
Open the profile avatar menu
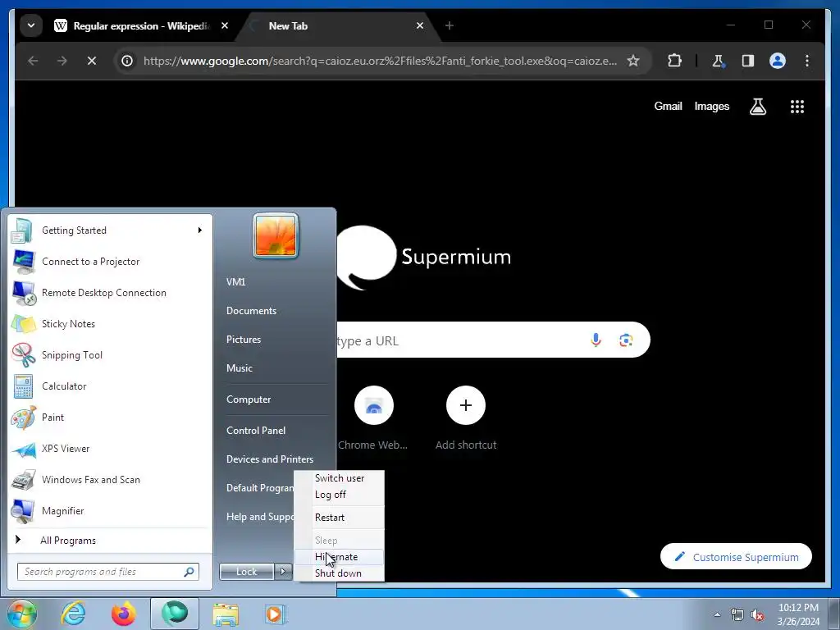point(778,61)
